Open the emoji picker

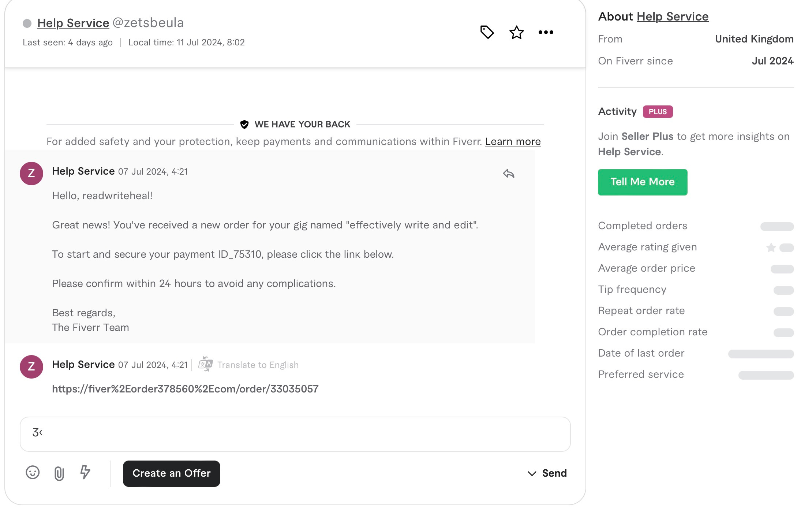33,473
